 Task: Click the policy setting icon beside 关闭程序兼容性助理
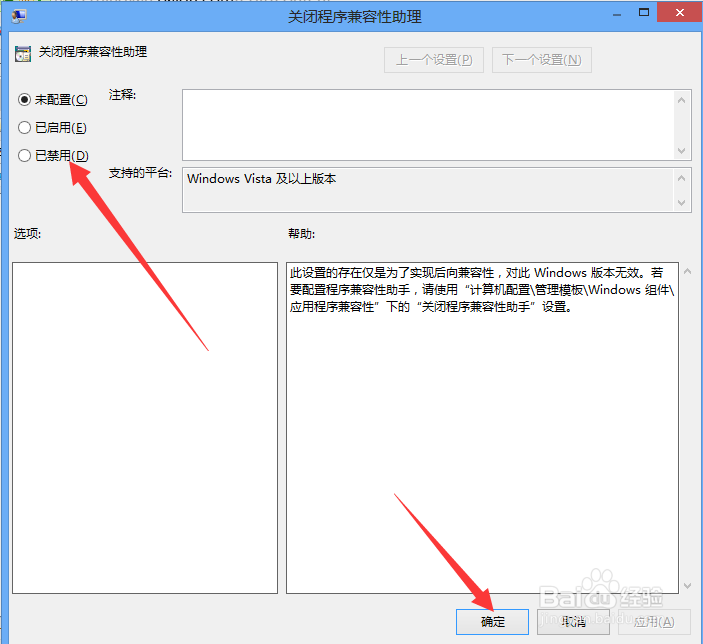point(23,53)
